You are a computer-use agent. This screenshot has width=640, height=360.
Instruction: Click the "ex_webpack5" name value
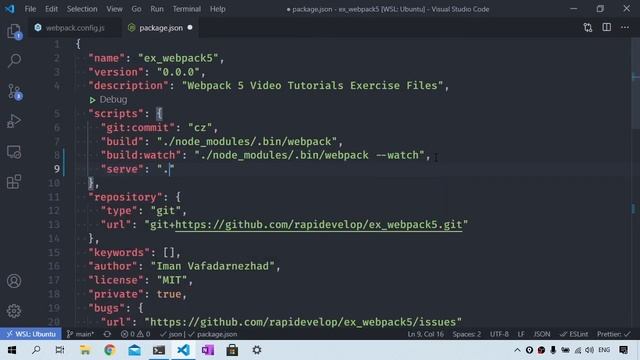point(178,58)
